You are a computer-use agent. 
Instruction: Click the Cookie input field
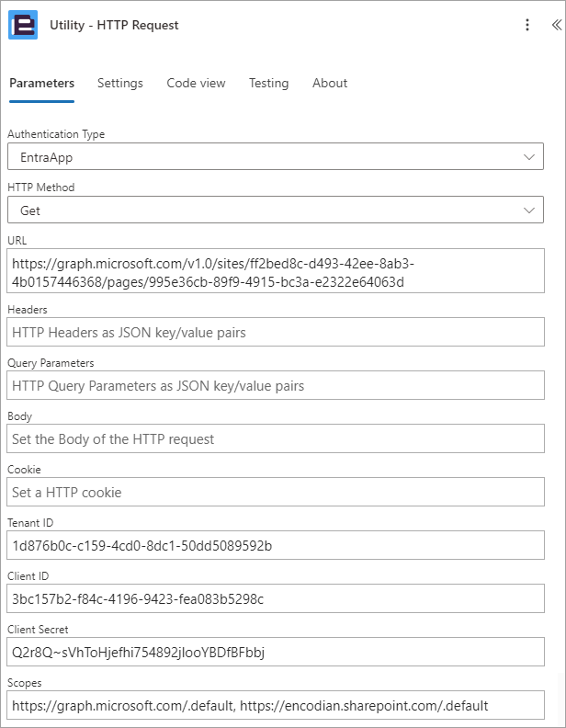point(276,492)
